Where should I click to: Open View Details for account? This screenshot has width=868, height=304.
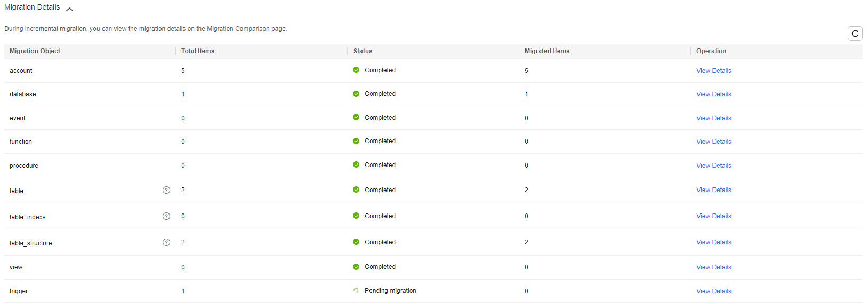tap(713, 71)
